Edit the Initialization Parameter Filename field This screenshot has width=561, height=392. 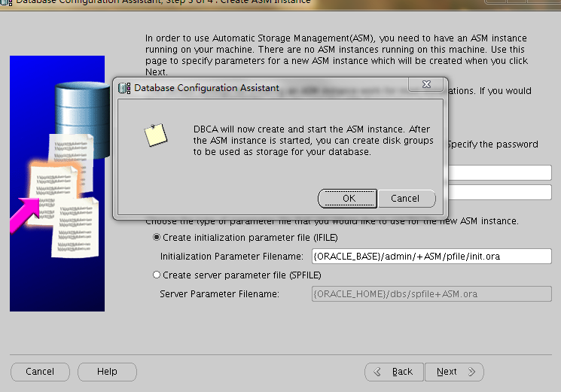point(431,257)
